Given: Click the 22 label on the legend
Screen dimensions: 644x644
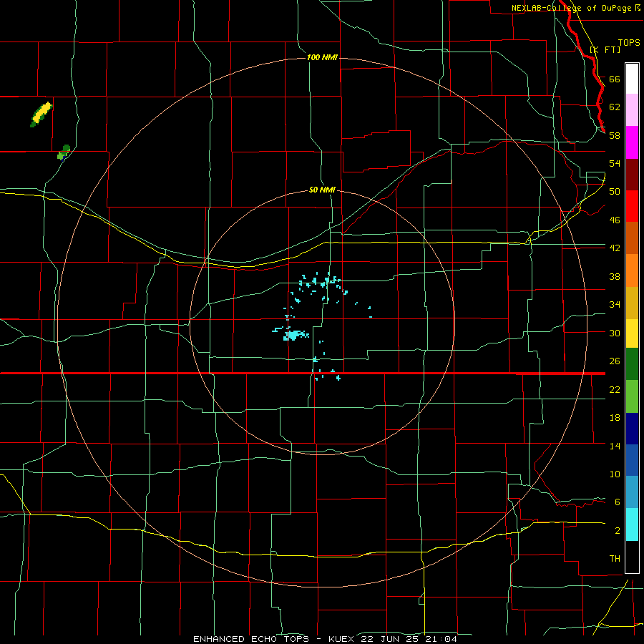Looking at the screenshot, I should pos(615,389).
